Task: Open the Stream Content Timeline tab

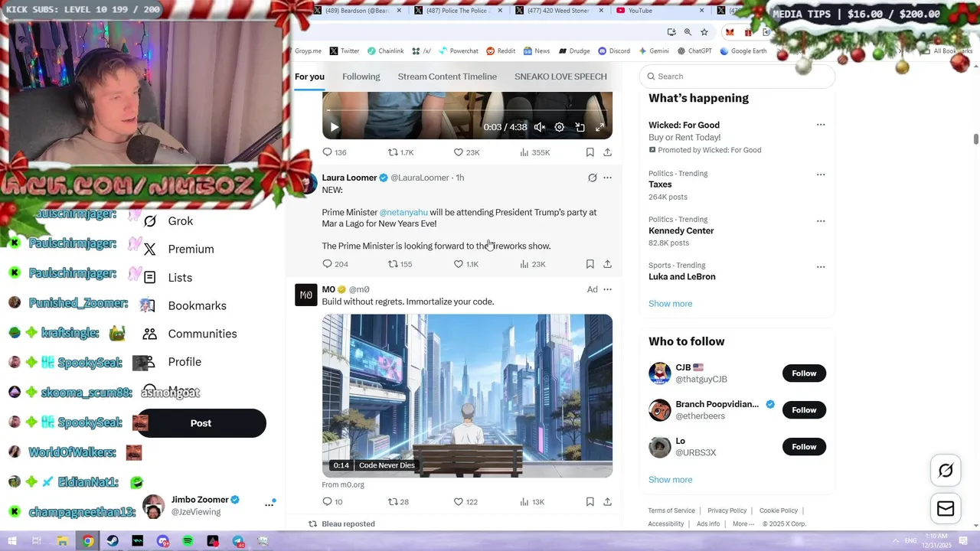Action: (447, 77)
